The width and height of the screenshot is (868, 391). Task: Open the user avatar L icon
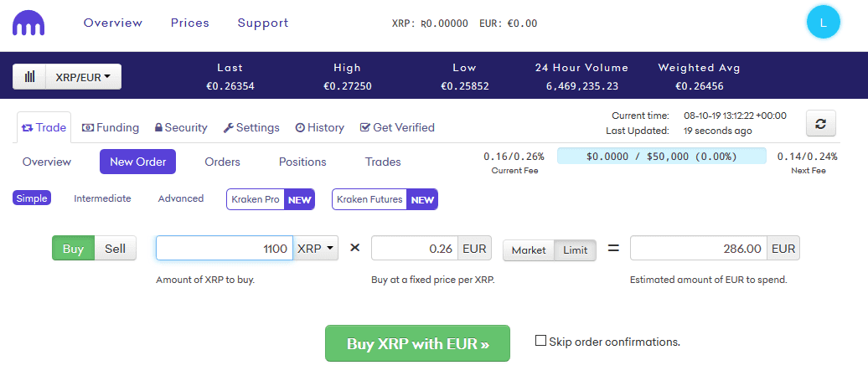pos(823,23)
